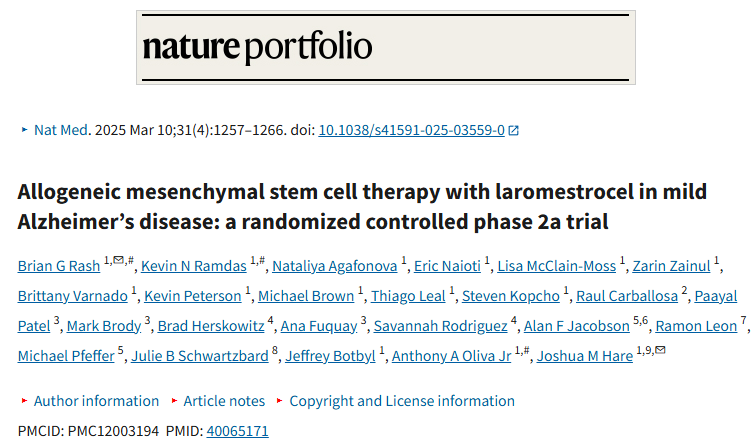Screen dimensions: 752x446
Task: Open PMID 40065171 link
Action: pyautogui.click(x=237, y=431)
